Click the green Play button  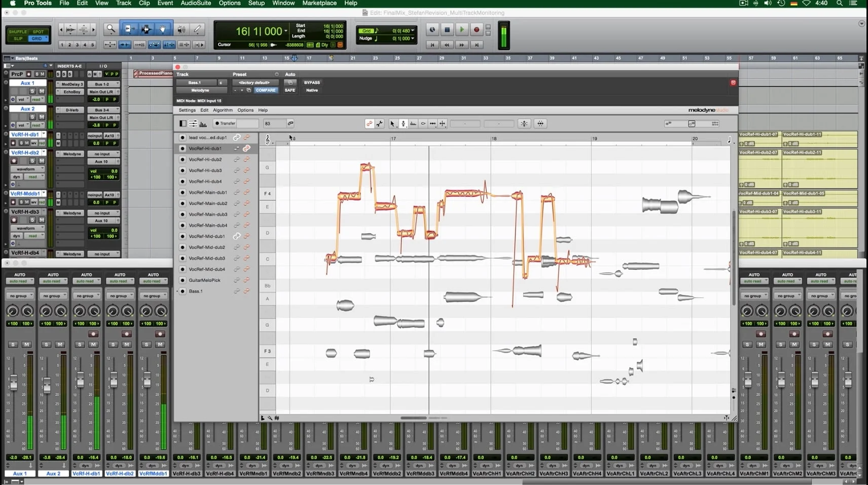click(x=462, y=30)
